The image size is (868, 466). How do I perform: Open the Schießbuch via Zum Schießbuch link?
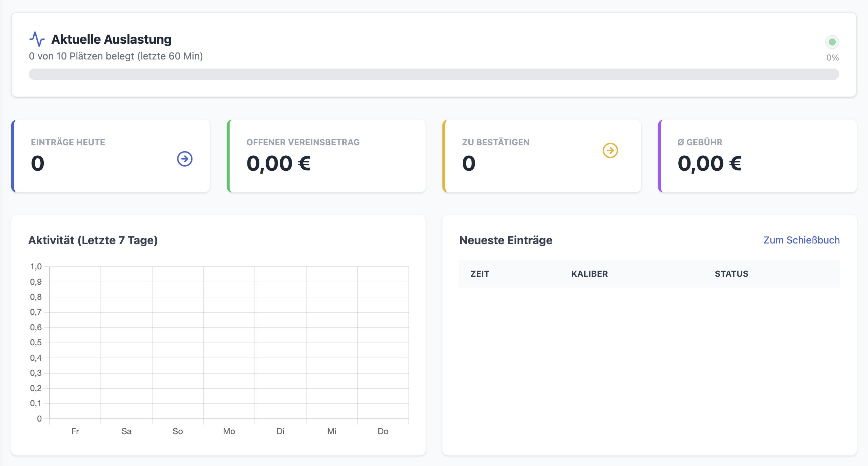(x=801, y=240)
